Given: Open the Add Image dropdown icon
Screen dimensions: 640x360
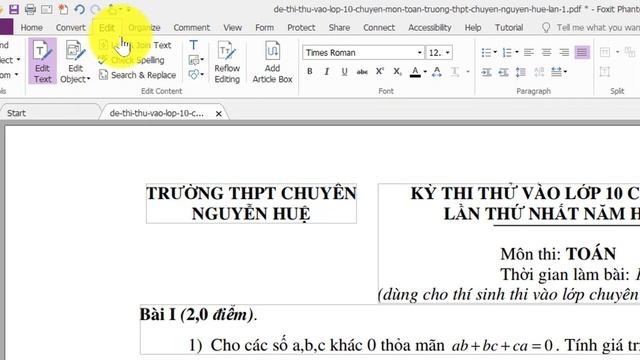Looking at the screenshot, I should (x=196, y=60).
